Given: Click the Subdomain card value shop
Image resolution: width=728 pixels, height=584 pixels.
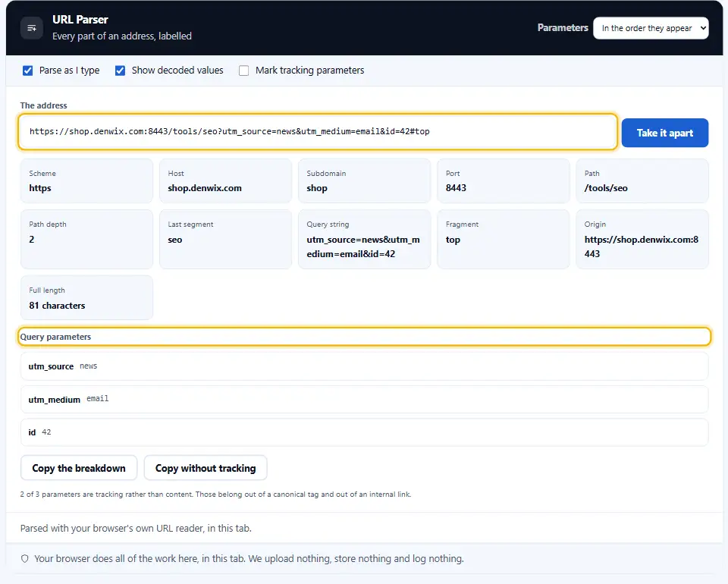Looking at the screenshot, I should point(317,188).
